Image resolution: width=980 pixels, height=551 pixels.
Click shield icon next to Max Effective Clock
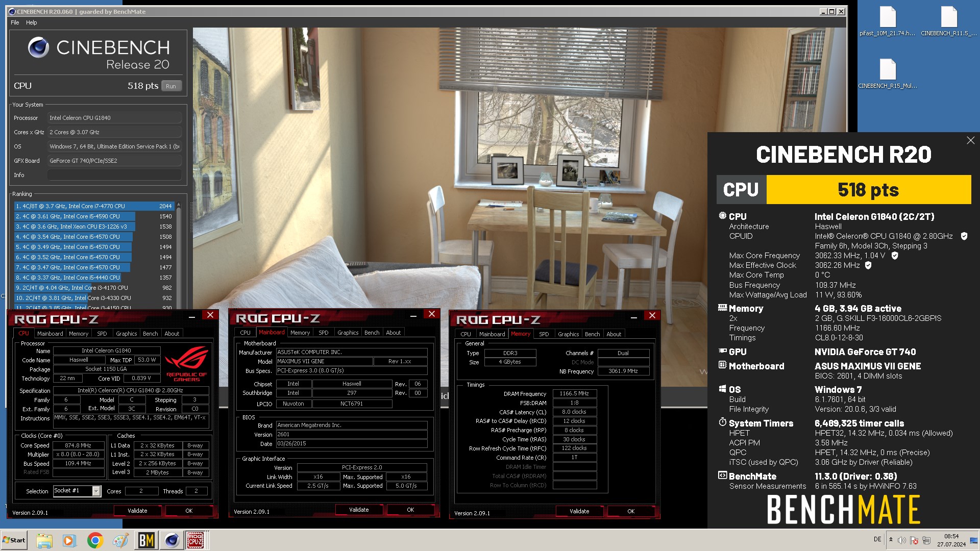point(868,265)
